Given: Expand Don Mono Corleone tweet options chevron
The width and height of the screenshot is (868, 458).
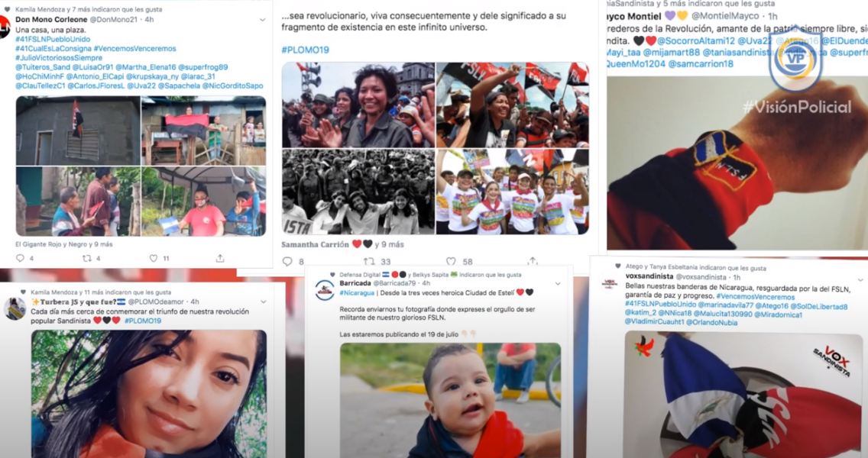Looking at the screenshot, I should pos(262,20).
